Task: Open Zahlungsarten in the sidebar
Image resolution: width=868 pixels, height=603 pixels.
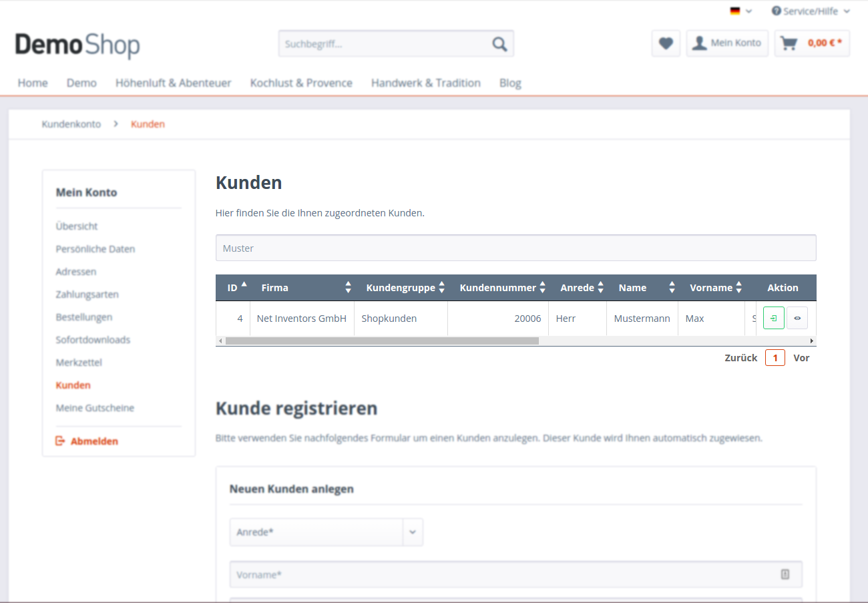Action: coord(87,294)
